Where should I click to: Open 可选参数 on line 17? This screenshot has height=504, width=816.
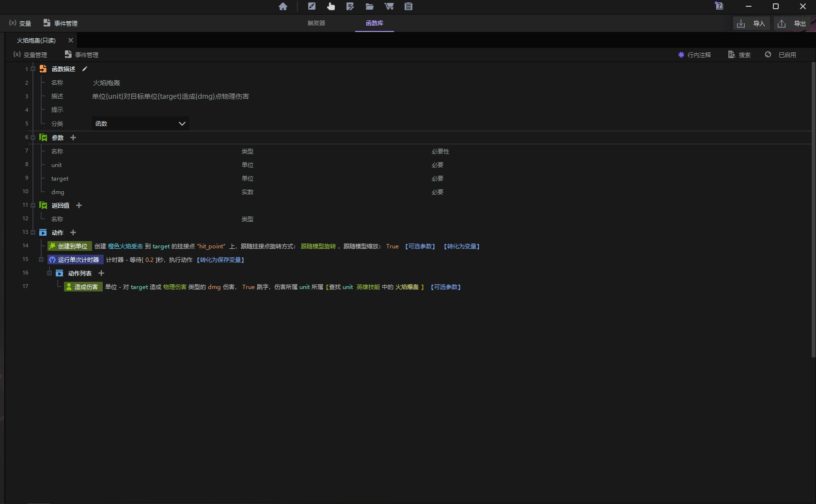[446, 287]
